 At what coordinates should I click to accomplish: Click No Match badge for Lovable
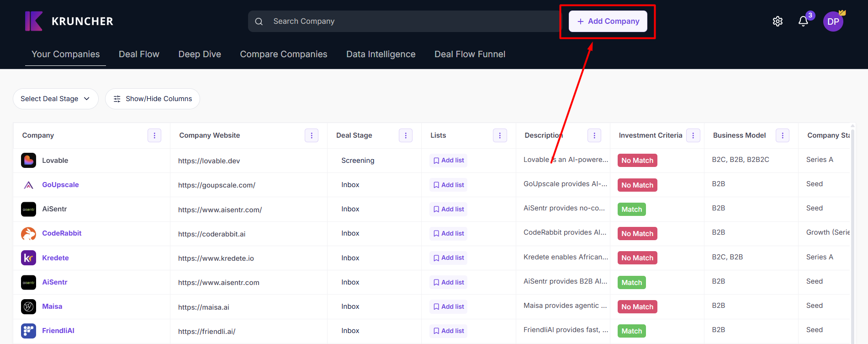coord(637,161)
